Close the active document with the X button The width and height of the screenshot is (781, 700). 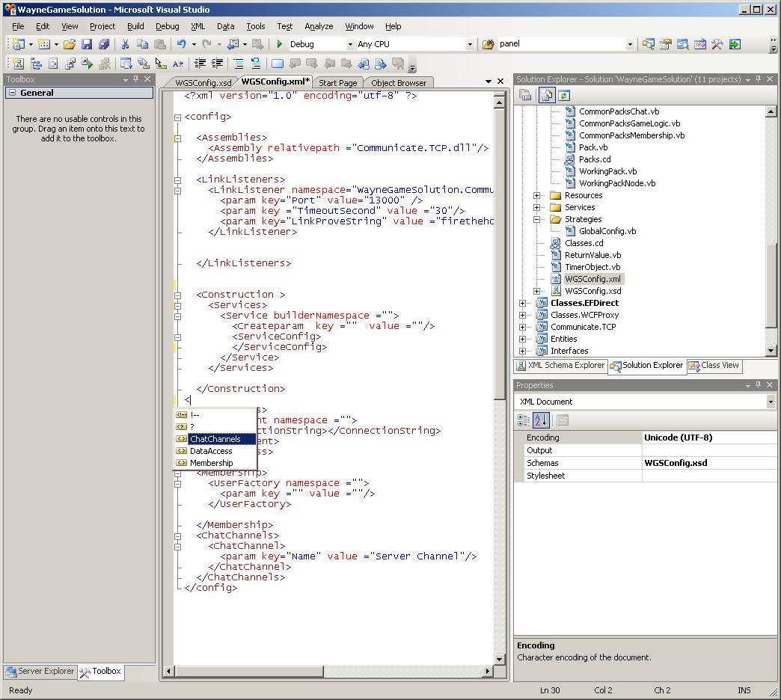(x=500, y=82)
